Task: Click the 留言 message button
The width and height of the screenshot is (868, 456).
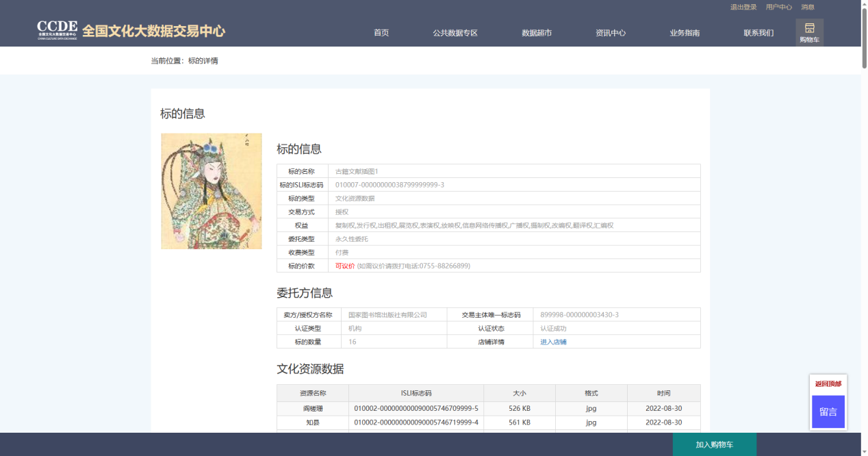Action: pyautogui.click(x=828, y=412)
